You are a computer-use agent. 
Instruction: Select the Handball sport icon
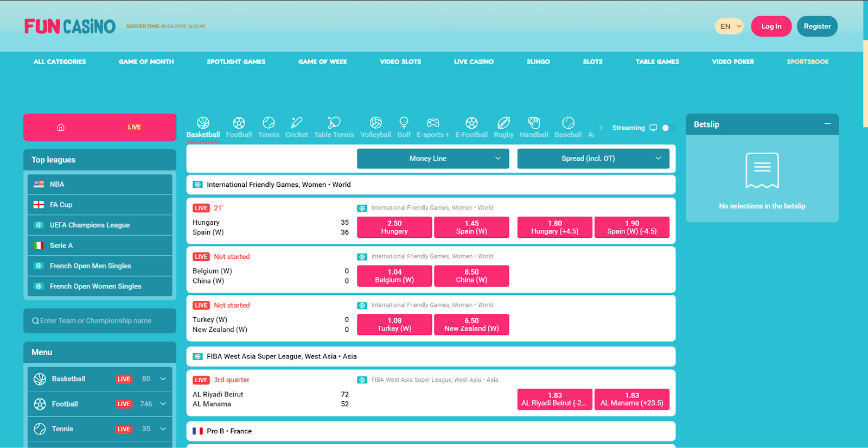coord(534,123)
